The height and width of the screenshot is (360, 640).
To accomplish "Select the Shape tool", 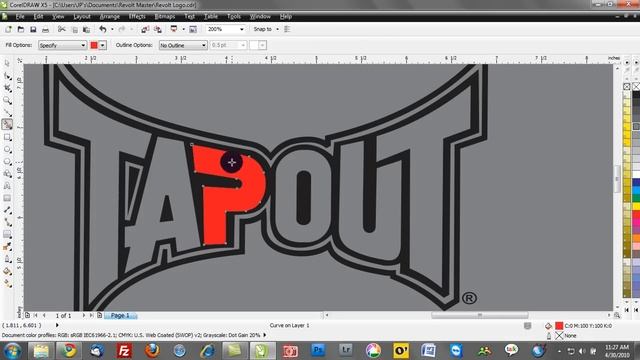I will point(7,76).
